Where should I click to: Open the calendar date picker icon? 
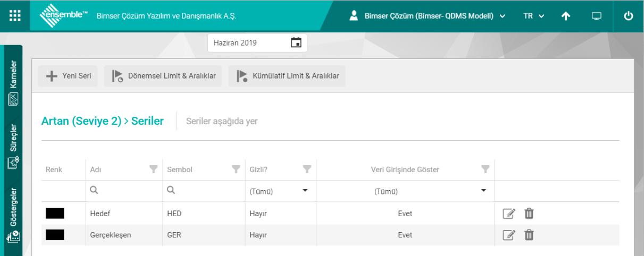pos(296,43)
